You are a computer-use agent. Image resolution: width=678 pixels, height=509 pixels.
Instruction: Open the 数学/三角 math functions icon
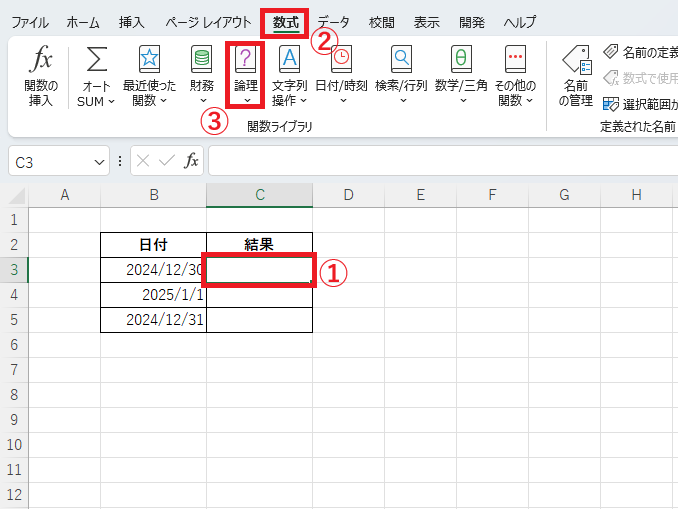(461, 59)
